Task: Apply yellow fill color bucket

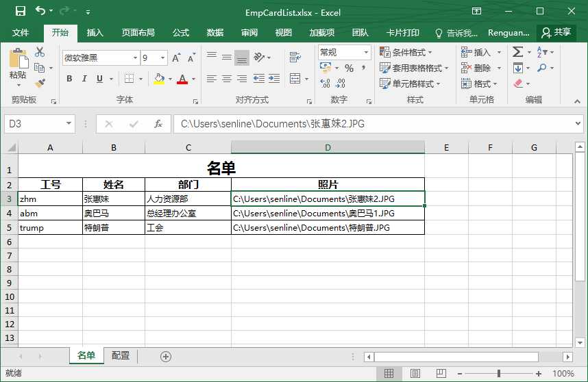Action: 159,79
